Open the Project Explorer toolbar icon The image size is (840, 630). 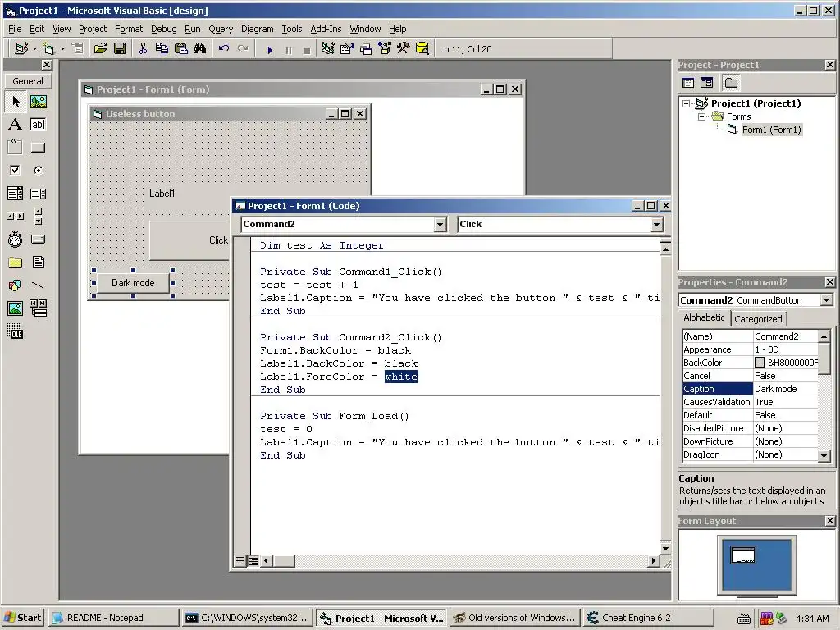(328, 49)
